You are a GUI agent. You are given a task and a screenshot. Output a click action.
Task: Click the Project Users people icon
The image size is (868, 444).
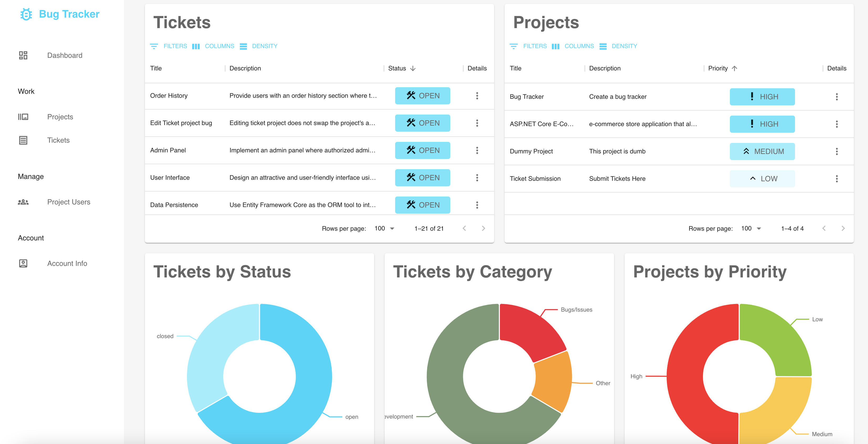(x=23, y=202)
